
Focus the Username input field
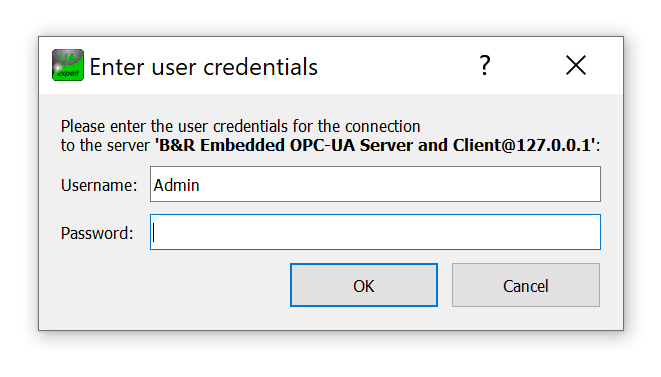click(x=375, y=184)
